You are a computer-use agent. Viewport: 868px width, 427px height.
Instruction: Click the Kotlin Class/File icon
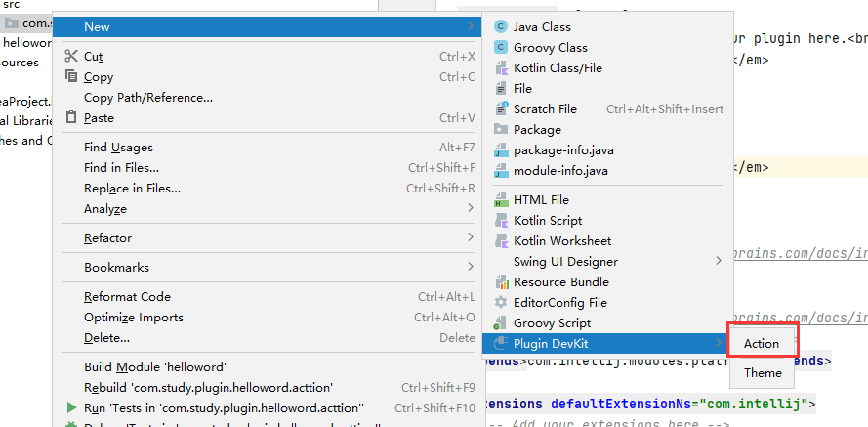click(501, 68)
